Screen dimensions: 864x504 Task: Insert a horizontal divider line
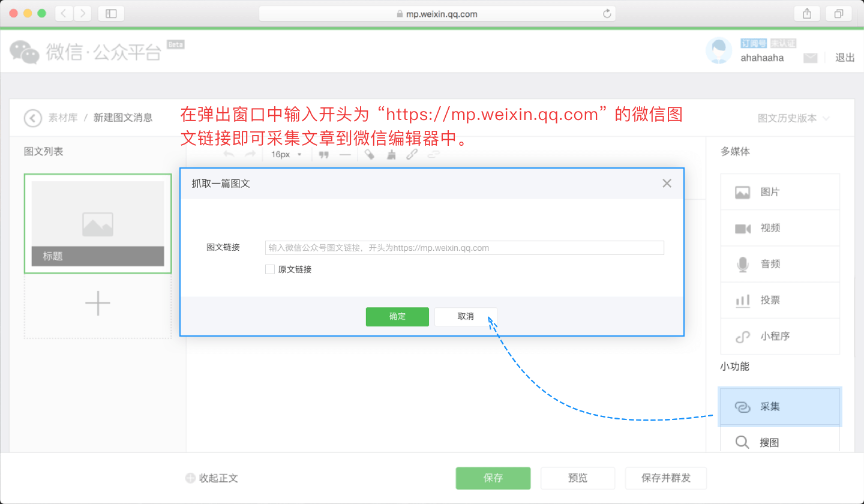click(x=345, y=155)
